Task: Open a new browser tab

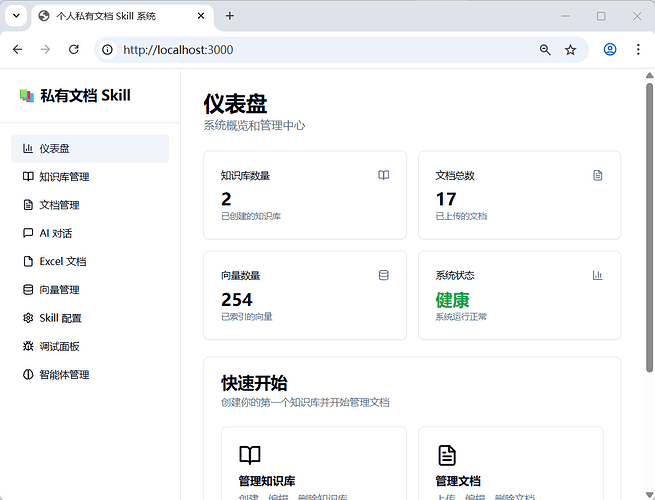Action: (x=229, y=16)
